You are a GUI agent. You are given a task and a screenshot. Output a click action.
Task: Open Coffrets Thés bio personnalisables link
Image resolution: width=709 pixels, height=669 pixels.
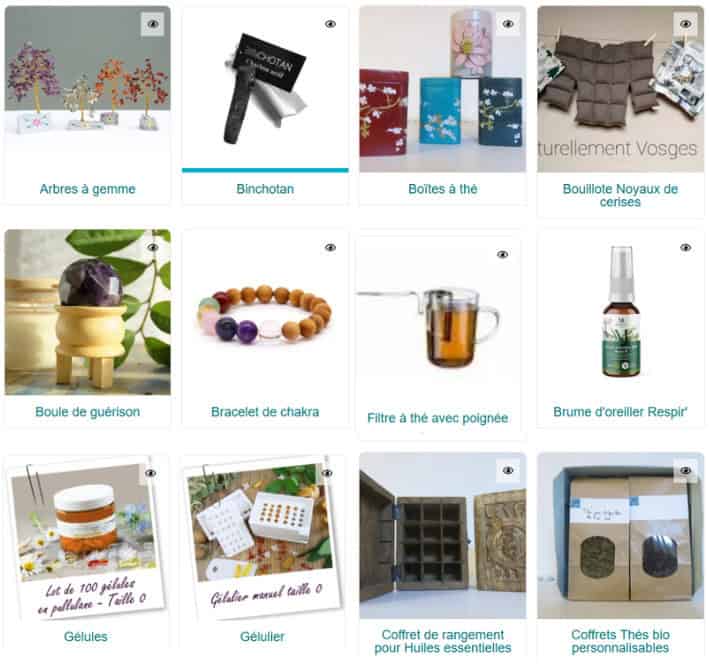click(x=620, y=641)
